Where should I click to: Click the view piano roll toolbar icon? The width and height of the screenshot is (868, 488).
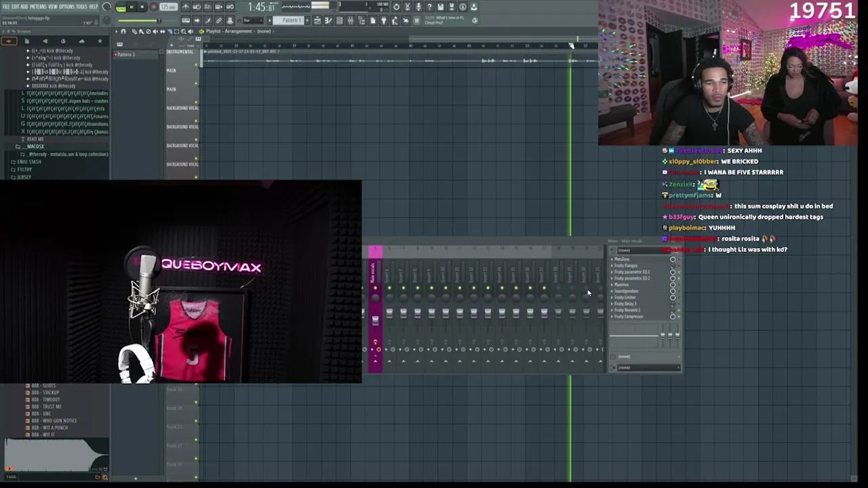328,20
